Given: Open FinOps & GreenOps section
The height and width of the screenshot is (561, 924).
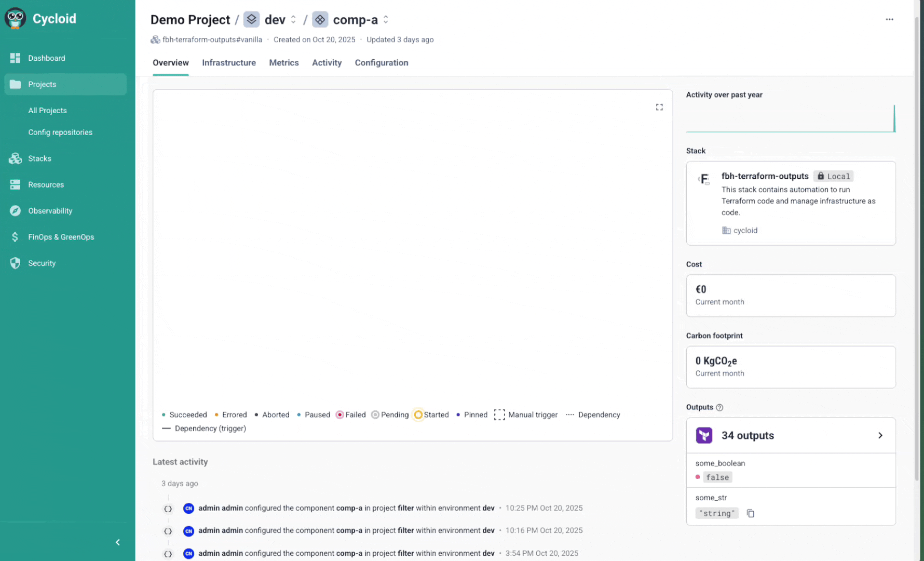Looking at the screenshot, I should [x=61, y=237].
